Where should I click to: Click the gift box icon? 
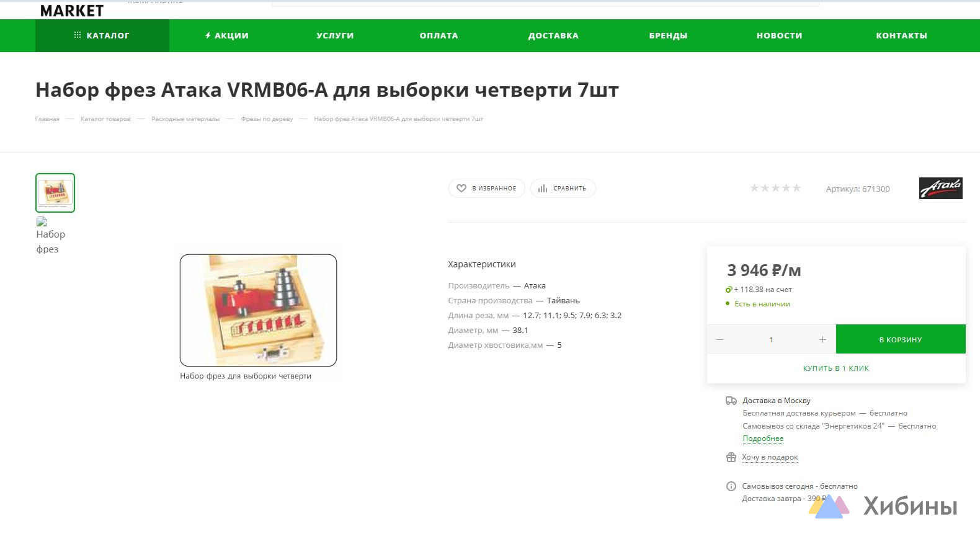731,457
